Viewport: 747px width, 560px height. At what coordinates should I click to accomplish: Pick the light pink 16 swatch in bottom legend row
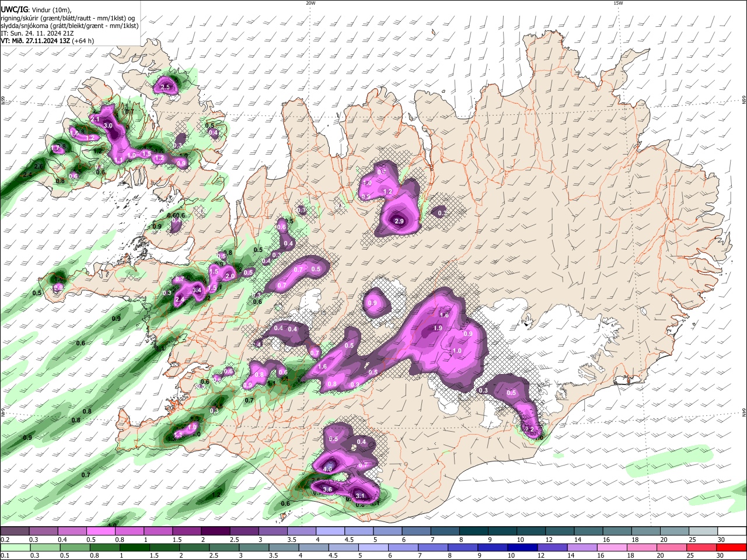pos(612,548)
